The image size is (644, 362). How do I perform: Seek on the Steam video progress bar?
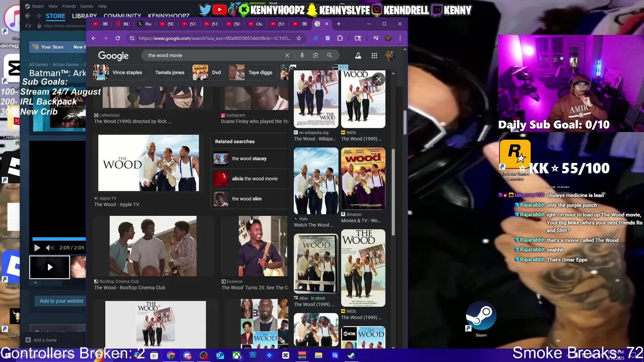pos(59,239)
